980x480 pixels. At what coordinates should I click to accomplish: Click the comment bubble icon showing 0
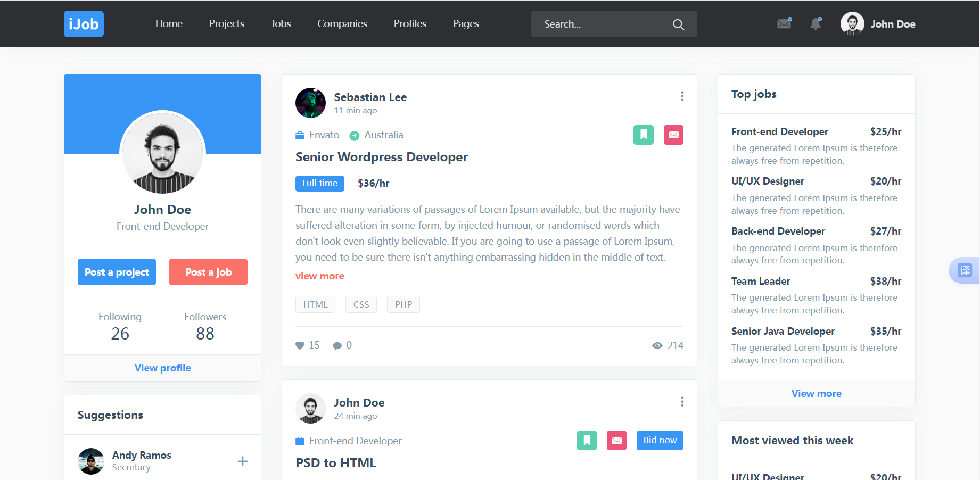(x=337, y=345)
